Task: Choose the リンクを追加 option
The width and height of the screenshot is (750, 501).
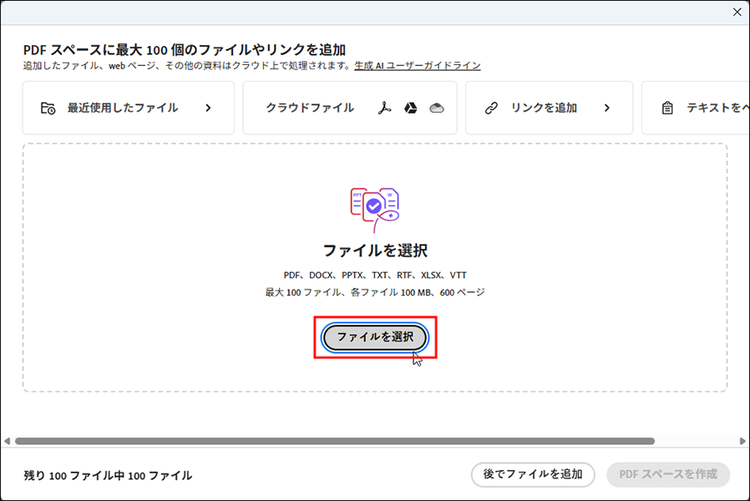Action: 544,108
